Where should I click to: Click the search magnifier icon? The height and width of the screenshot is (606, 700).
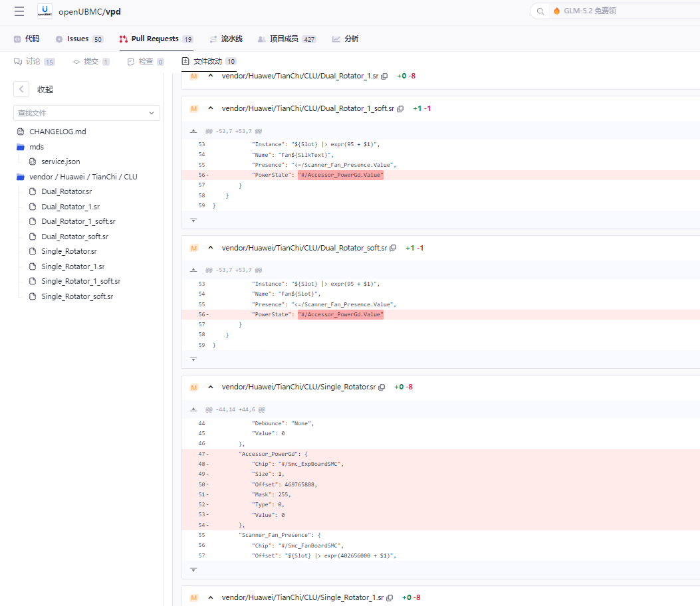click(x=540, y=11)
